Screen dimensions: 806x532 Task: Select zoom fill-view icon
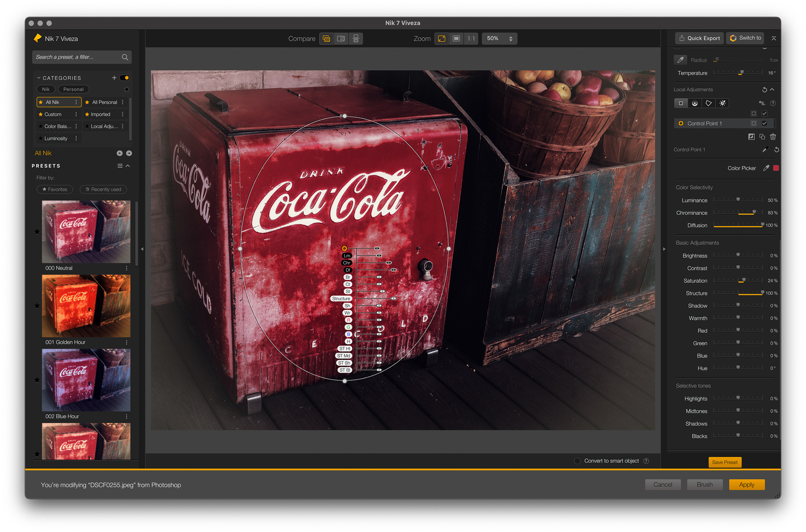[x=456, y=39]
